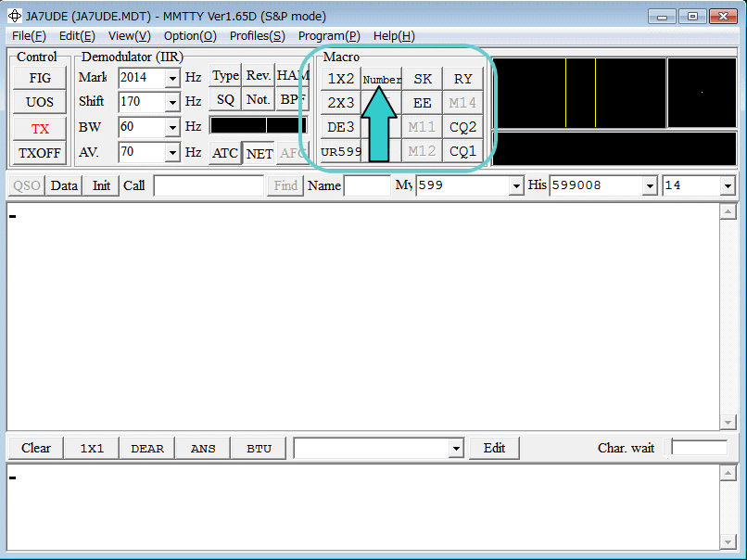
Task: Expand the Shift dropdown list
Action: 172,102
